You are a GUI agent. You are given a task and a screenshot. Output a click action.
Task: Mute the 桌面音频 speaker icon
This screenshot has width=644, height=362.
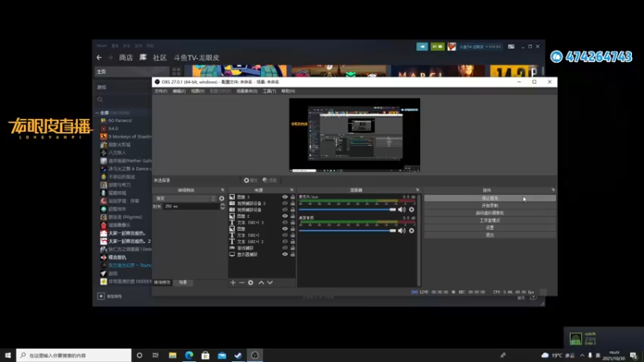coord(402,231)
